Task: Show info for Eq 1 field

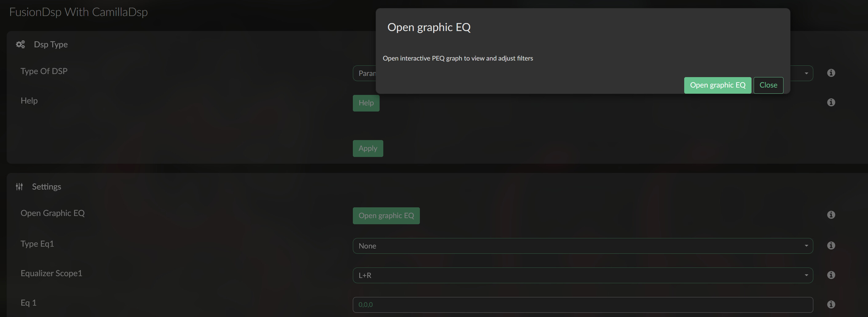Action: pos(831,304)
